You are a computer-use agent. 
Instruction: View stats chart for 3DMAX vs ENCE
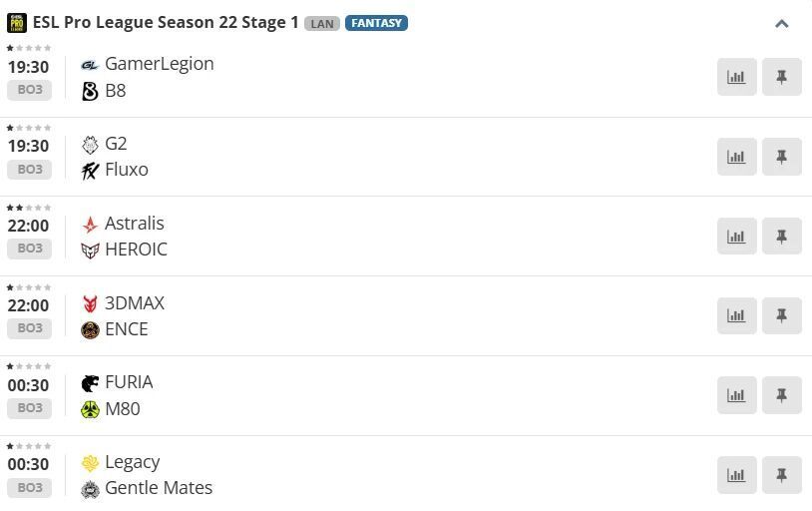[x=736, y=315]
